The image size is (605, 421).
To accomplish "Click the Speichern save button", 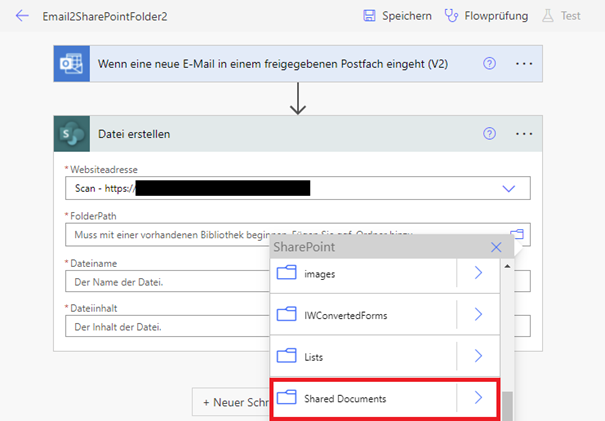I will (x=398, y=15).
